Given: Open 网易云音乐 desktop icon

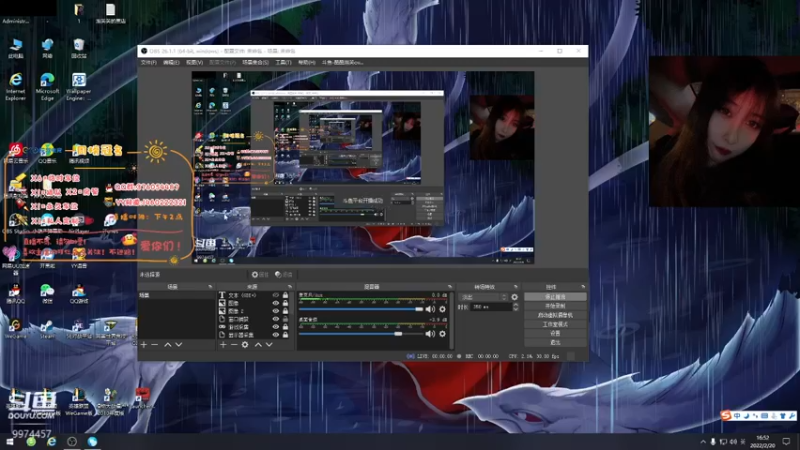Looking at the screenshot, I should (15, 153).
